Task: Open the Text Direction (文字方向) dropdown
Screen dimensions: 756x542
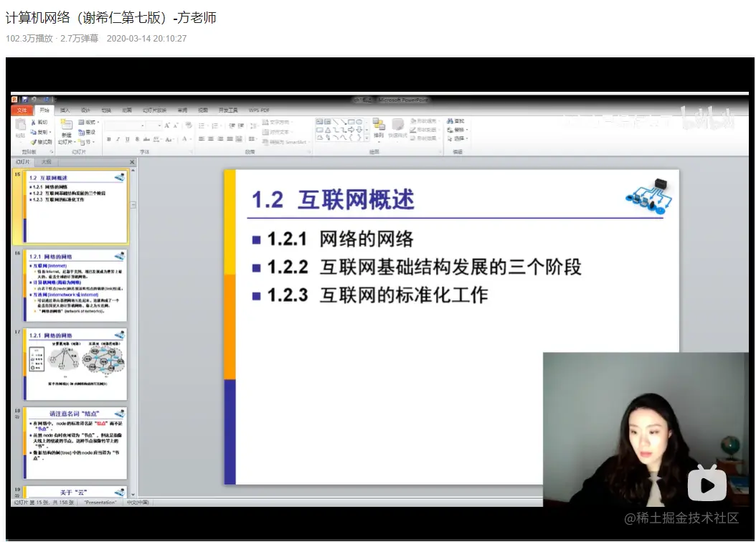Action: tap(278, 123)
